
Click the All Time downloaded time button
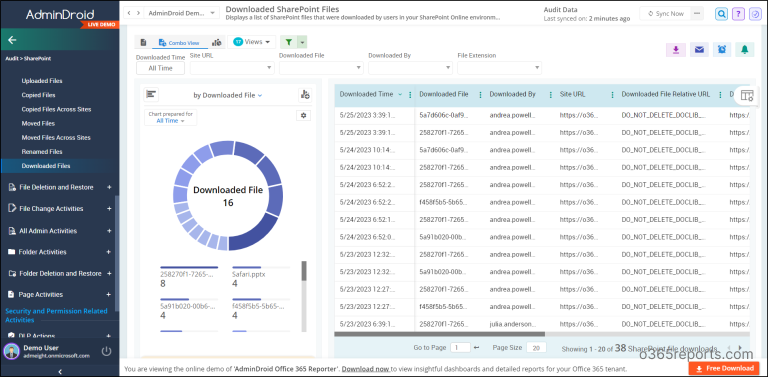(160, 68)
